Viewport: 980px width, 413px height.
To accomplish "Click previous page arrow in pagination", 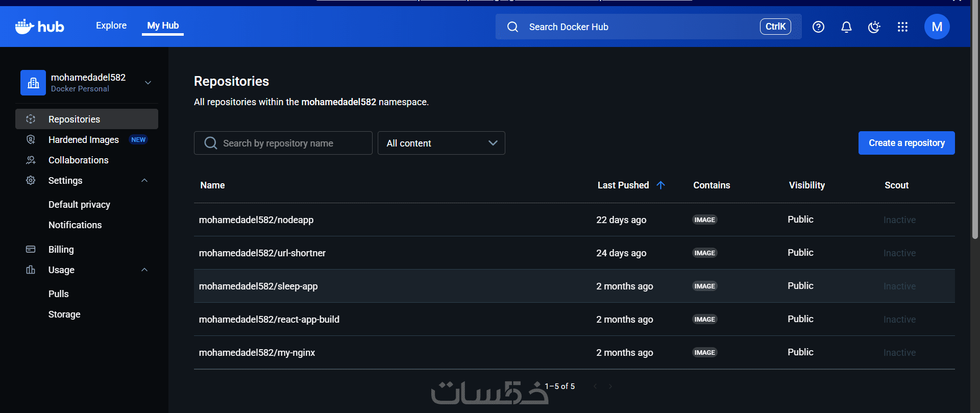I will [595, 386].
